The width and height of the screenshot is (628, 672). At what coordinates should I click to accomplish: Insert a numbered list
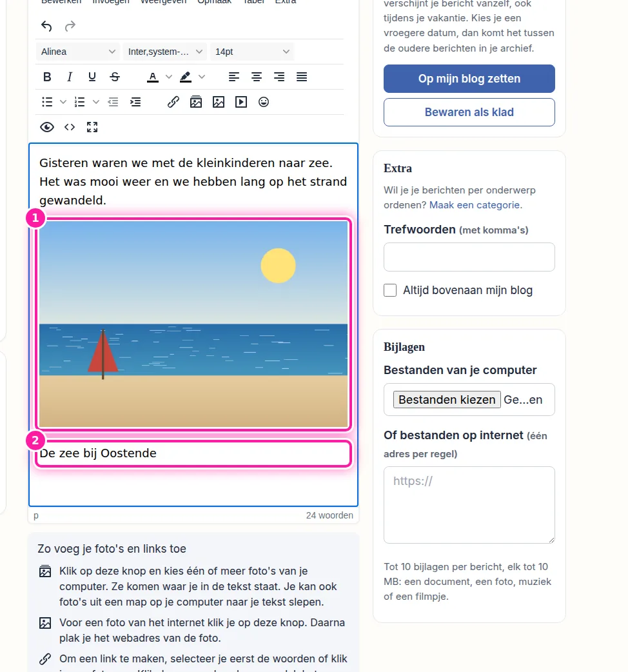coord(80,102)
